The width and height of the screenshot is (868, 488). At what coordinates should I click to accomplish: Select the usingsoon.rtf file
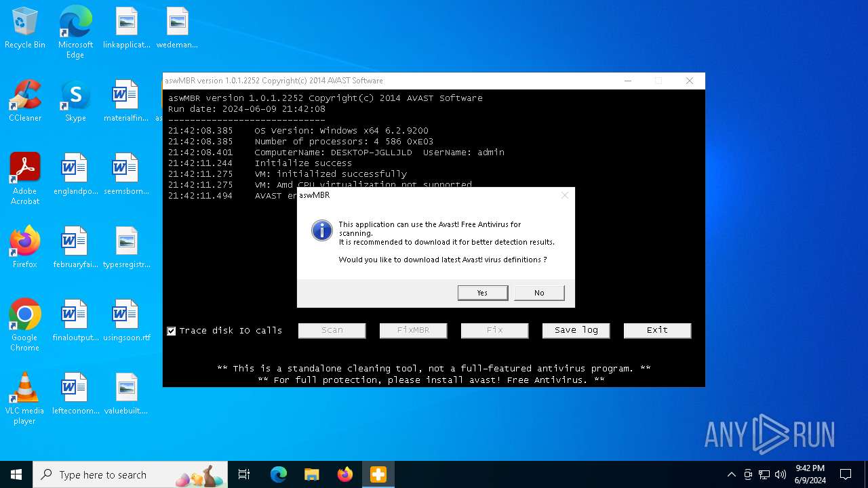126,321
